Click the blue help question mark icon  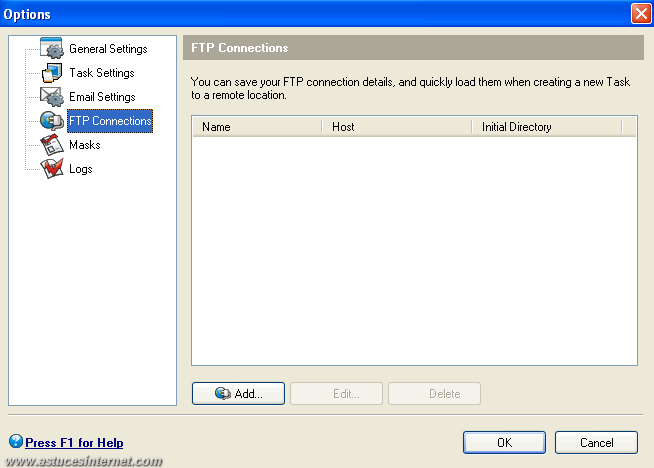click(x=16, y=441)
